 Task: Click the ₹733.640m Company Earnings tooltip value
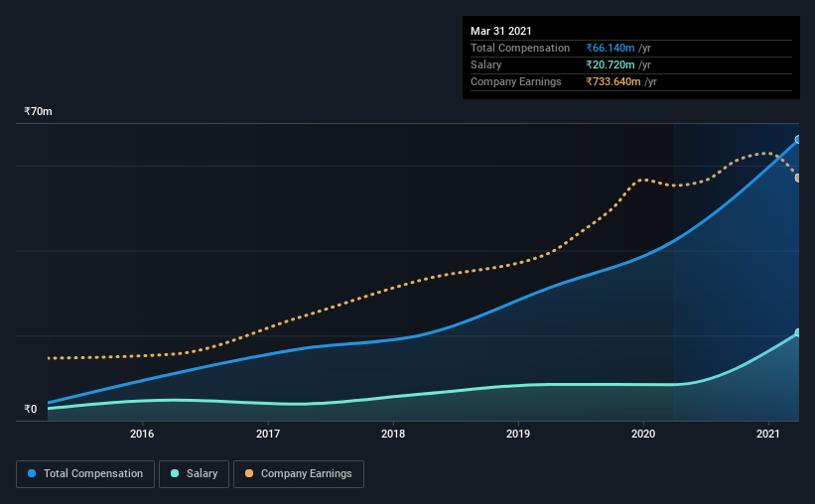click(x=613, y=81)
